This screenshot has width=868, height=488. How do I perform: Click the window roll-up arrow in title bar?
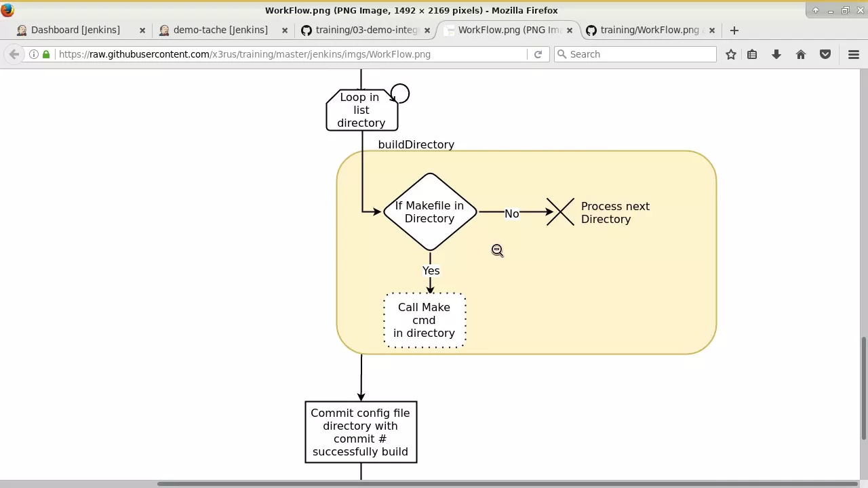coord(816,10)
